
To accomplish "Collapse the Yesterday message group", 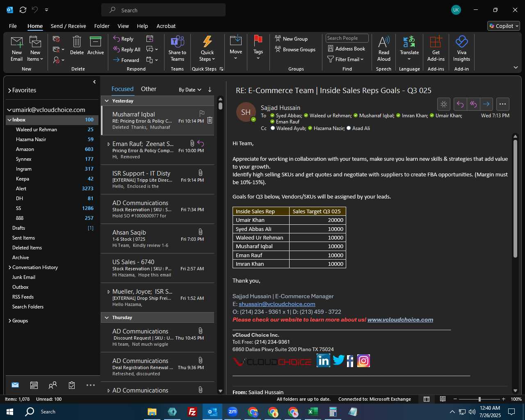I will click(107, 101).
